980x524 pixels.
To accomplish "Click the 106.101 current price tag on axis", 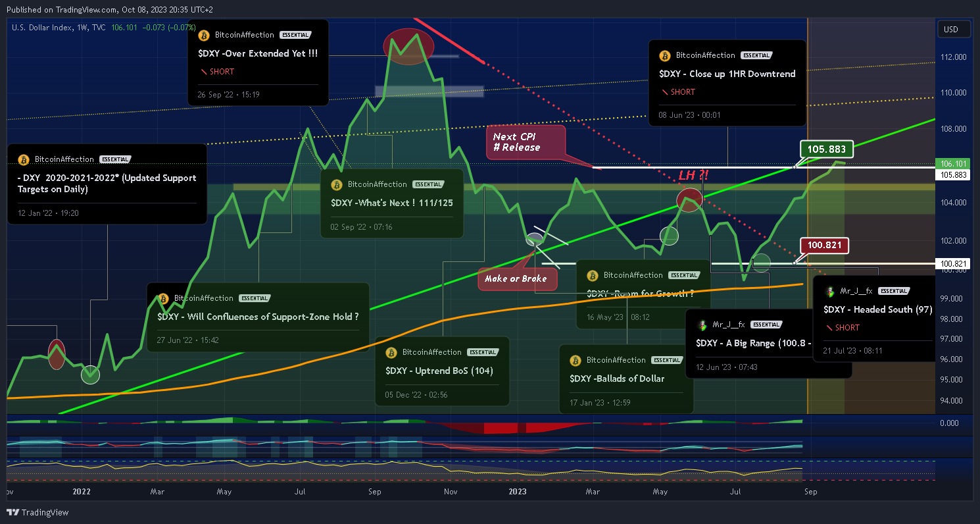I will [953, 164].
